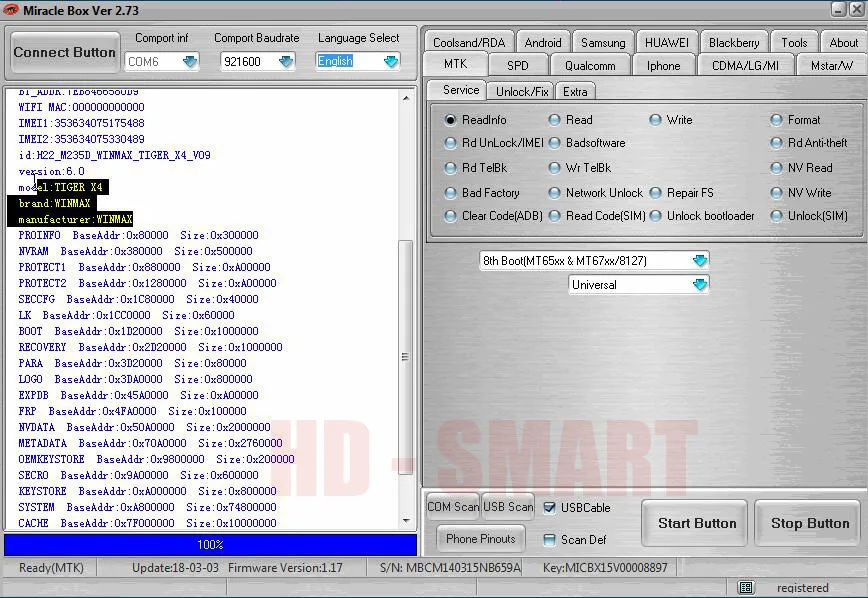Switch to the Qualcomm tab
This screenshot has width=868, height=598.
pyautogui.click(x=590, y=65)
